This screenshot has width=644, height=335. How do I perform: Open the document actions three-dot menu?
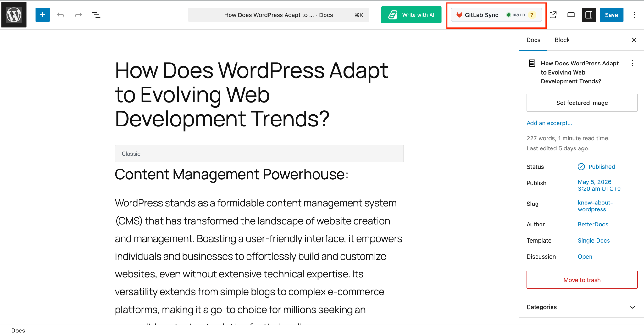click(x=632, y=63)
